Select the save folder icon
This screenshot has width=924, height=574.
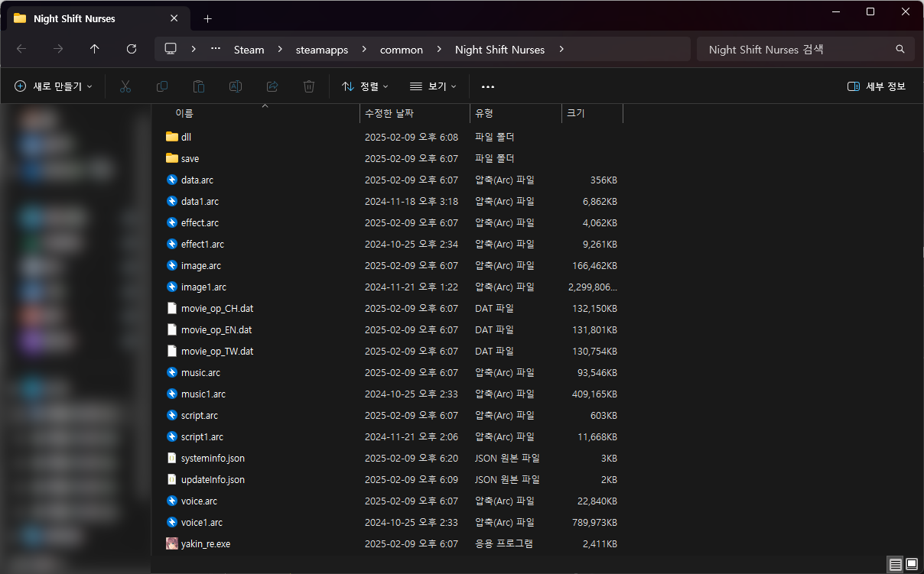pos(171,158)
